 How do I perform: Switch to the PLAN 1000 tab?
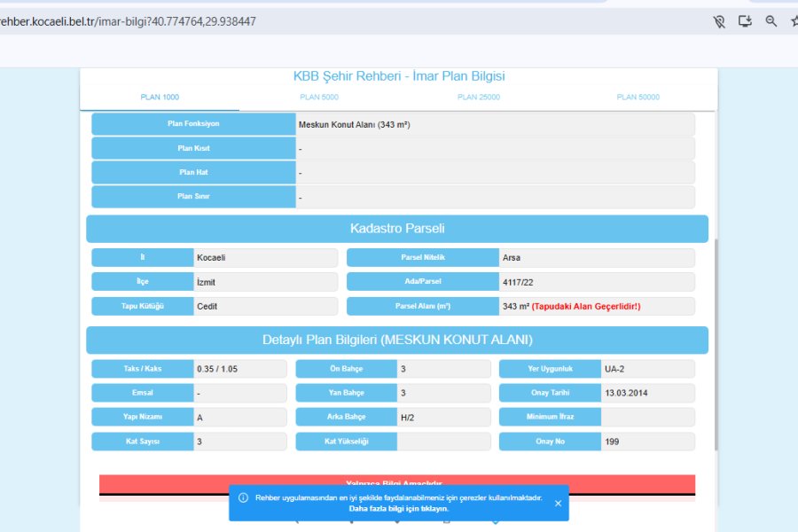point(160,98)
